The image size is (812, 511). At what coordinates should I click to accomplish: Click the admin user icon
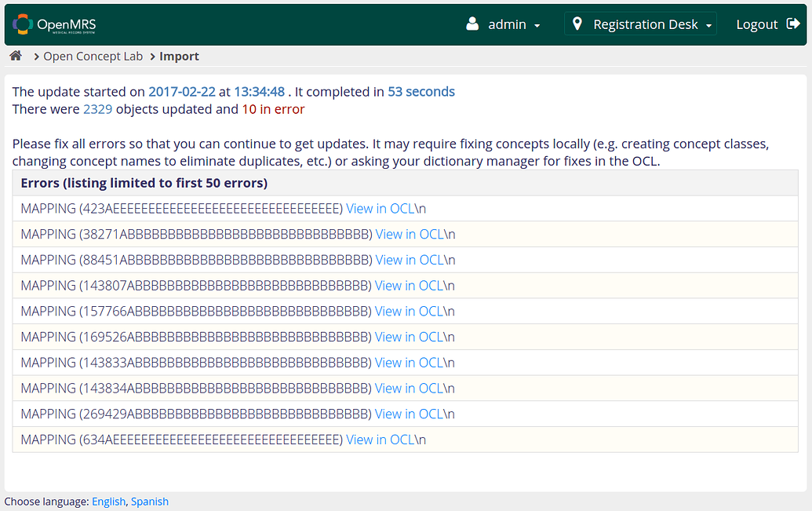click(x=472, y=24)
